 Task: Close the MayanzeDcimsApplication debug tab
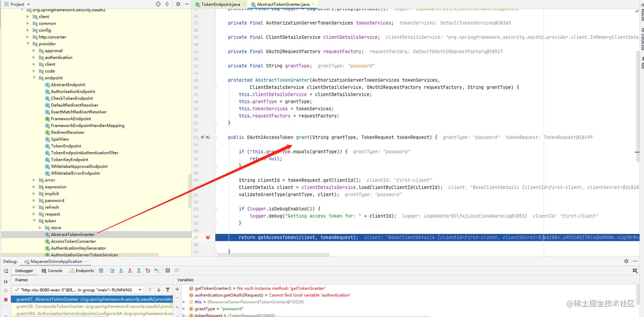pos(86,262)
